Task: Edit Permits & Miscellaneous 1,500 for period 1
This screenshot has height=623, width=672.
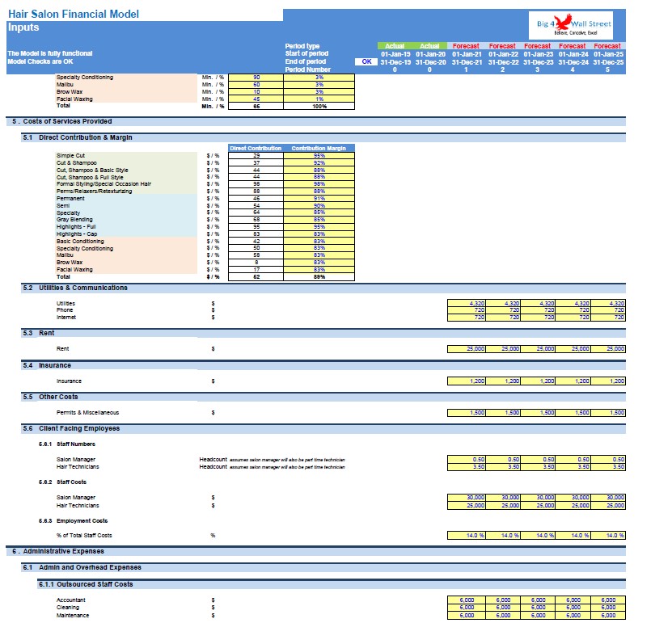Action: [467, 413]
